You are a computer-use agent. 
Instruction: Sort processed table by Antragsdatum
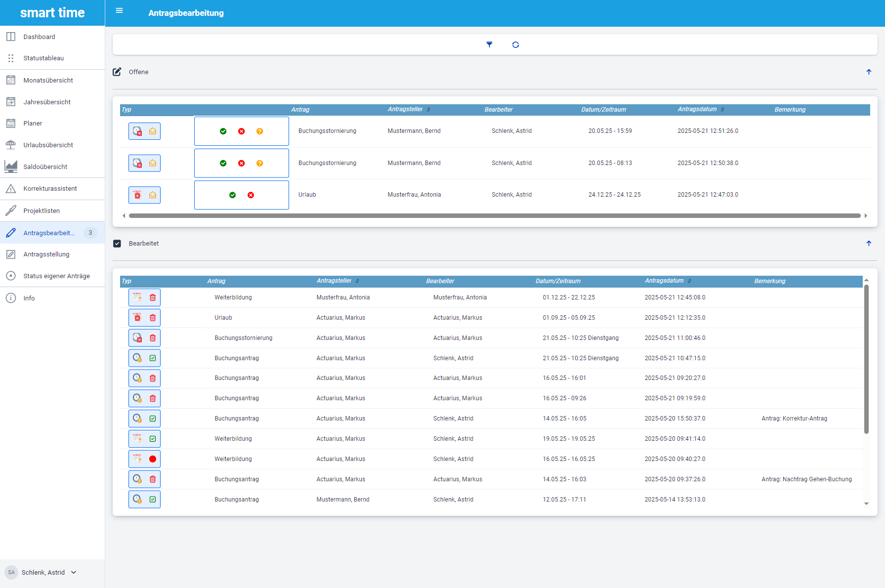point(689,281)
